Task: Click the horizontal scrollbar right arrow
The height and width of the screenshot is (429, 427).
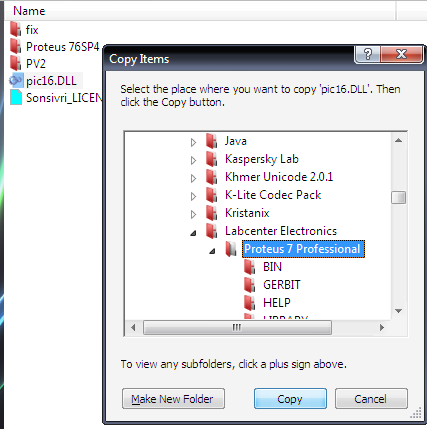Action: click(382, 328)
